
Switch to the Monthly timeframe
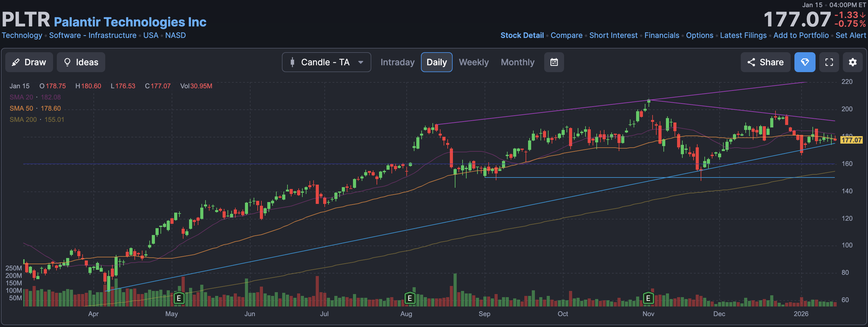click(x=517, y=62)
